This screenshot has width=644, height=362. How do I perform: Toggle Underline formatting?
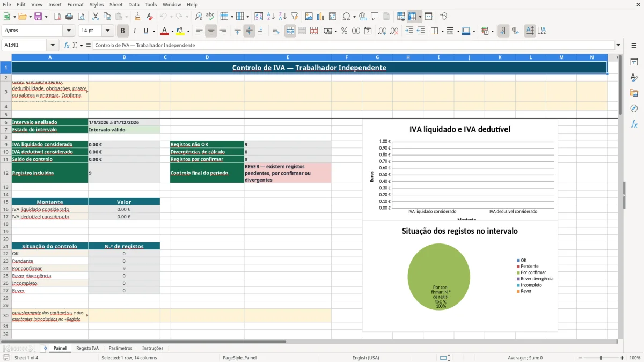pos(146,31)
